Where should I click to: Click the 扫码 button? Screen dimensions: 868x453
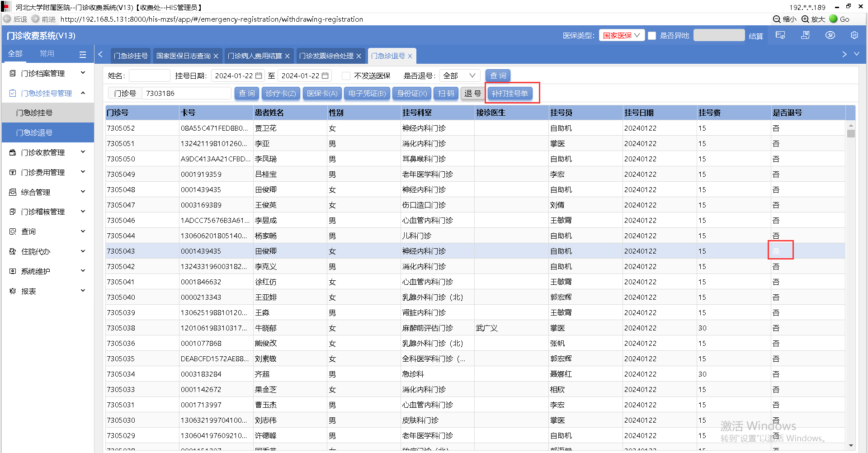click(x=446, y=93)
